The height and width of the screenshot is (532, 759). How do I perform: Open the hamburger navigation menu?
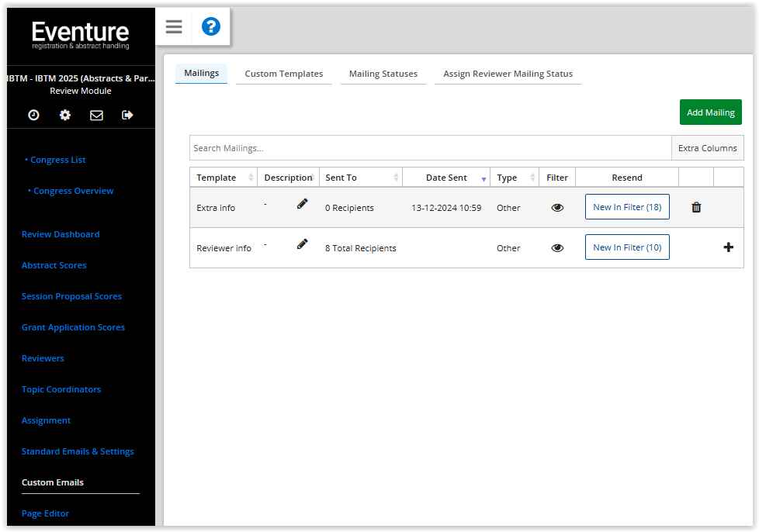click(x=173, y=26)
